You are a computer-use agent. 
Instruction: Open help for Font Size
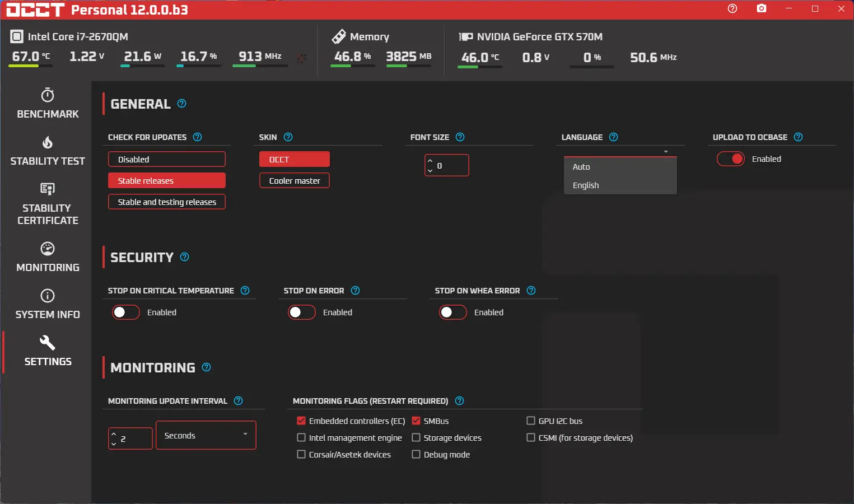tap(460, 137)
